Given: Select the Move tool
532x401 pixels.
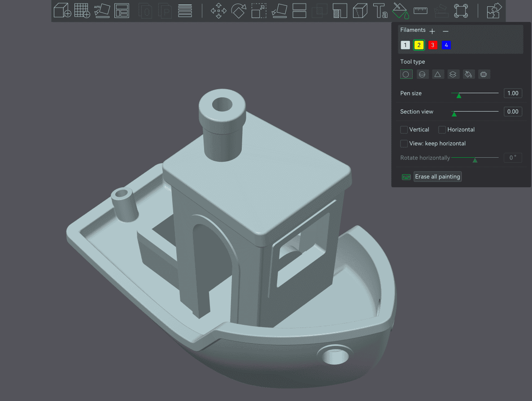Looking at the screenshot, I should click(218, 10).
